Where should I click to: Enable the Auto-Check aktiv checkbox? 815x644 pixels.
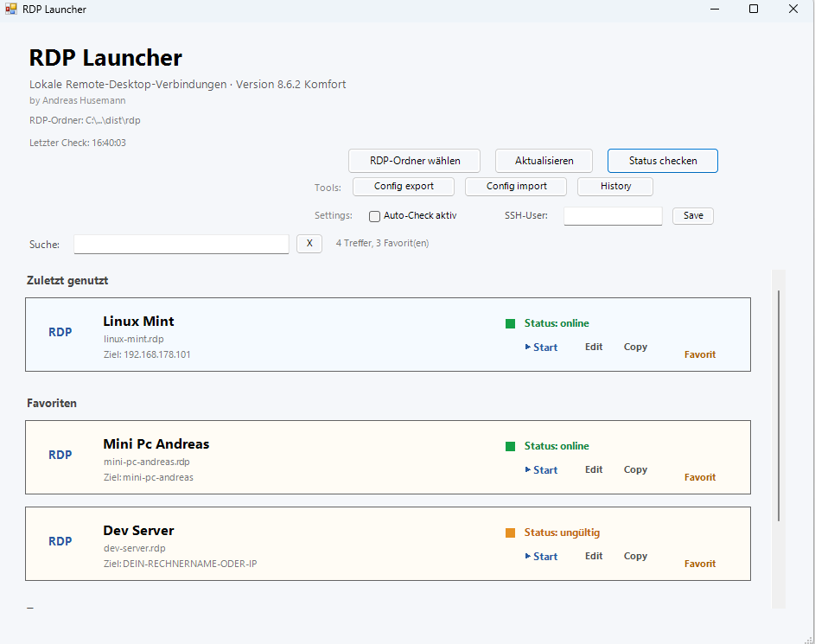(x=375, y=215)
